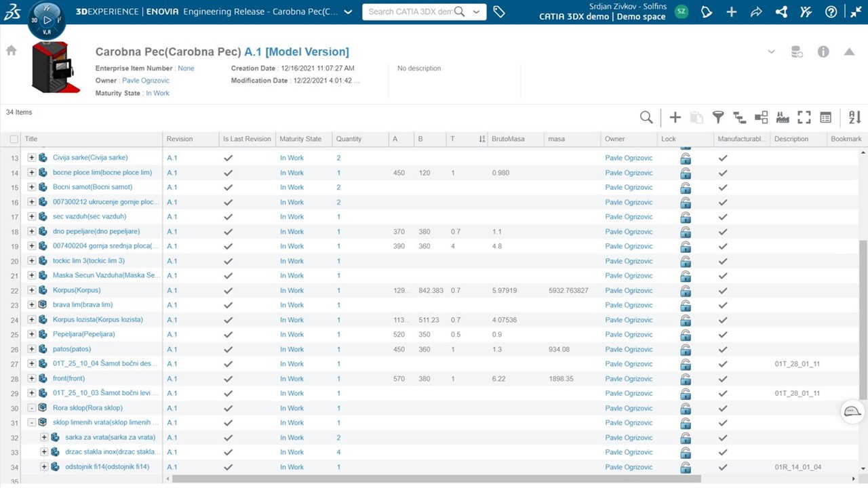View item information with the info icon
868x488 pixels.
(823, 51)
